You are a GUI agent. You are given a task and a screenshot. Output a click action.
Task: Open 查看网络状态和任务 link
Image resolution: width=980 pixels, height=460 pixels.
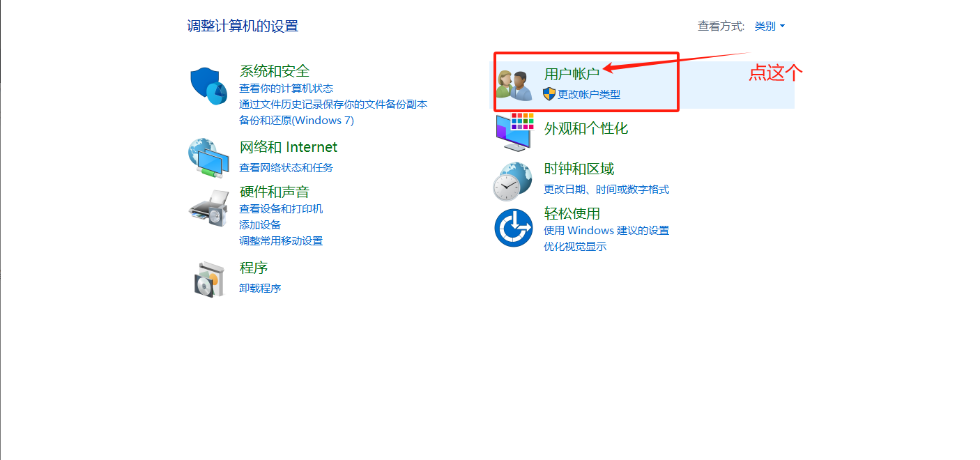pyautogui.click(x=286, y=168)
